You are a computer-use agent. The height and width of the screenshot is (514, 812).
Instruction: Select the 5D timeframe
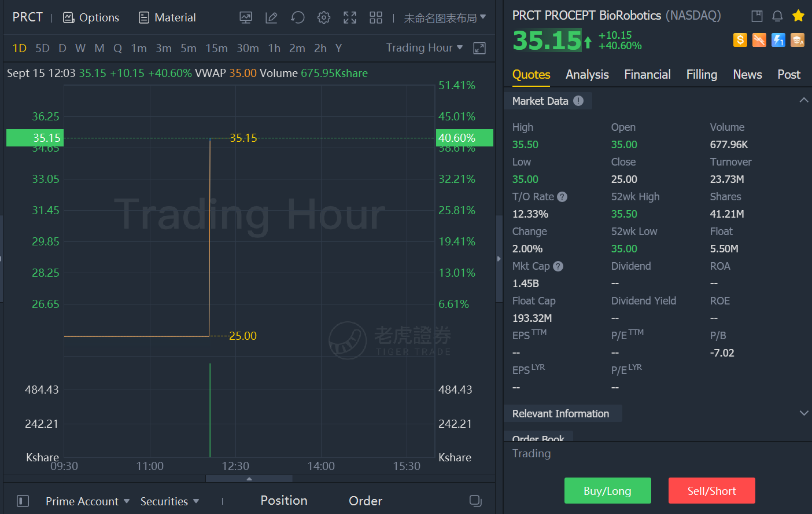pyautogui.click(x=42, y=48)
